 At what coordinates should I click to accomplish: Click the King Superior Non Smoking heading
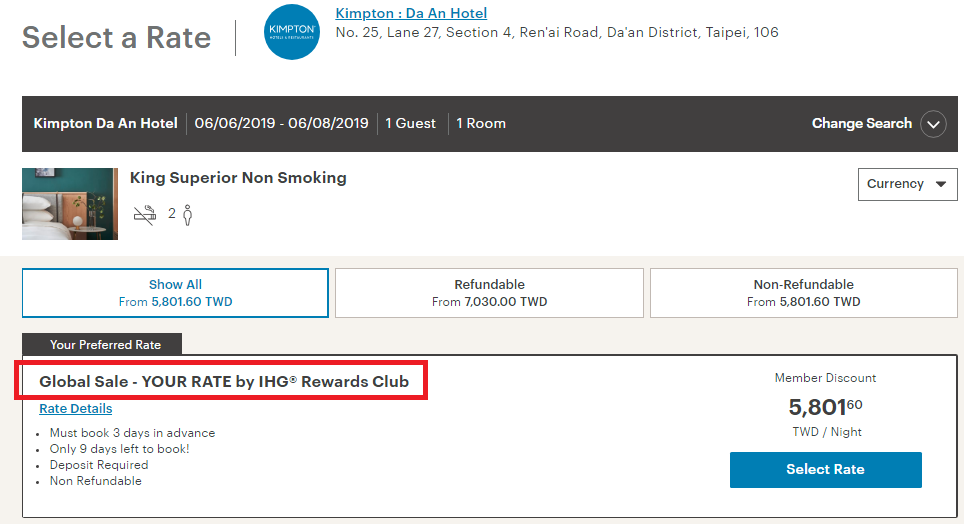tap(238, 178)
